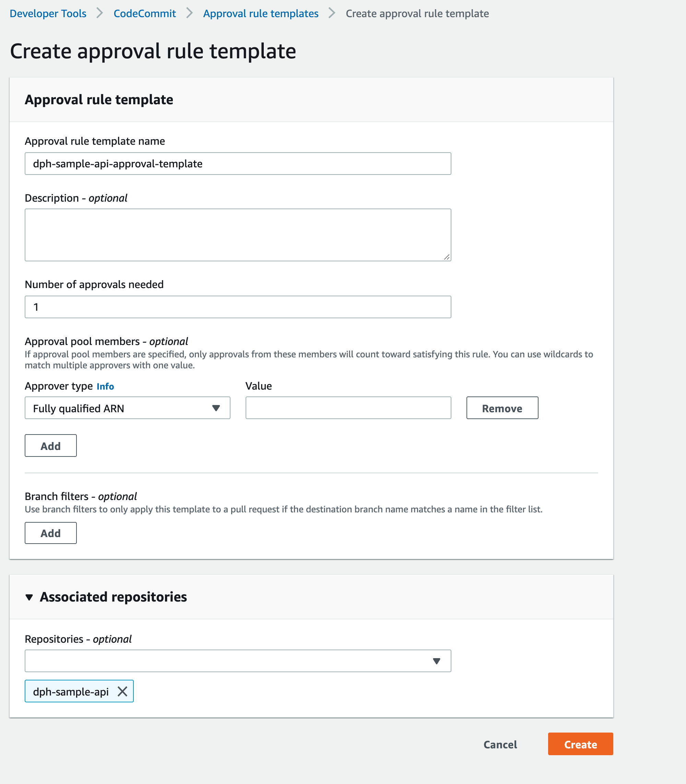Click the Fully qualified ARN dropdown arrow
Screen dimensions: 686x784
point(216,408)
